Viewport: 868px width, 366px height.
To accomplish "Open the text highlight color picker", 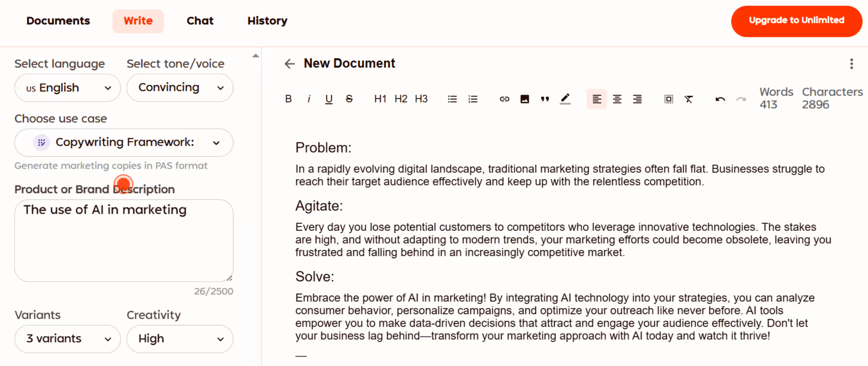I will (565, 99).
